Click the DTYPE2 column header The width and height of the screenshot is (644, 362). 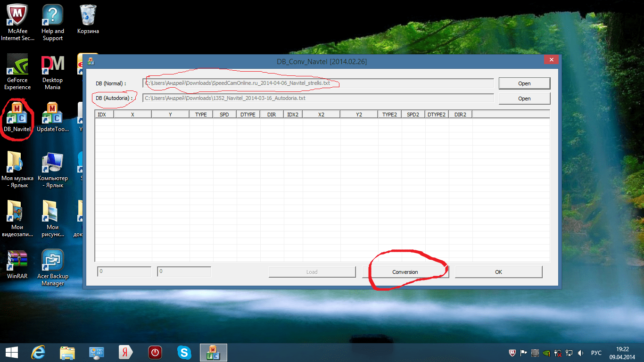(x=437, y=115)
